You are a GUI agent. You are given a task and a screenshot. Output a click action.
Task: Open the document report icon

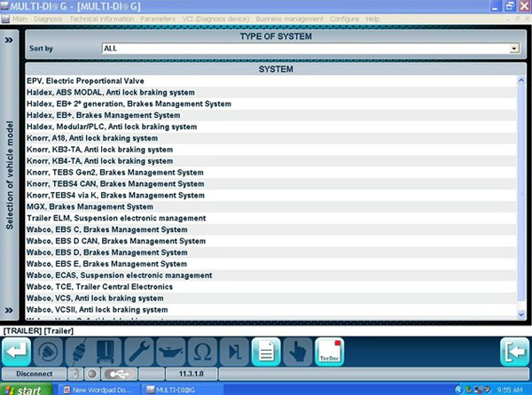(264, 351)
